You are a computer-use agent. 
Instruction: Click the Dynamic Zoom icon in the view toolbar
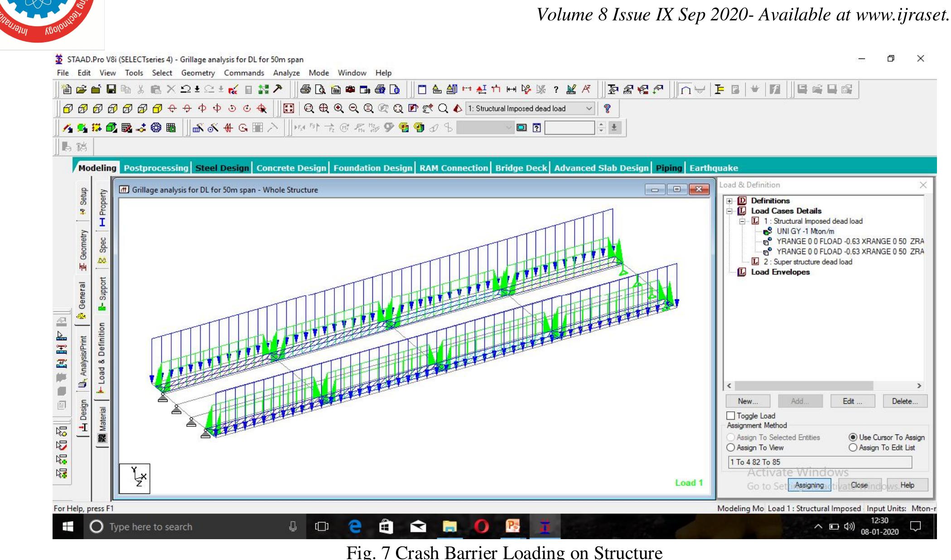pyautogui.click(x=309, y=109)
